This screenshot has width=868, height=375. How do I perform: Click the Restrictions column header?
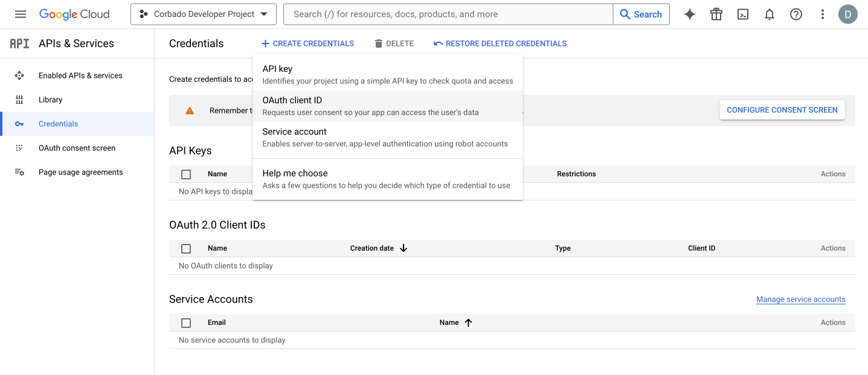coord(576,174)
